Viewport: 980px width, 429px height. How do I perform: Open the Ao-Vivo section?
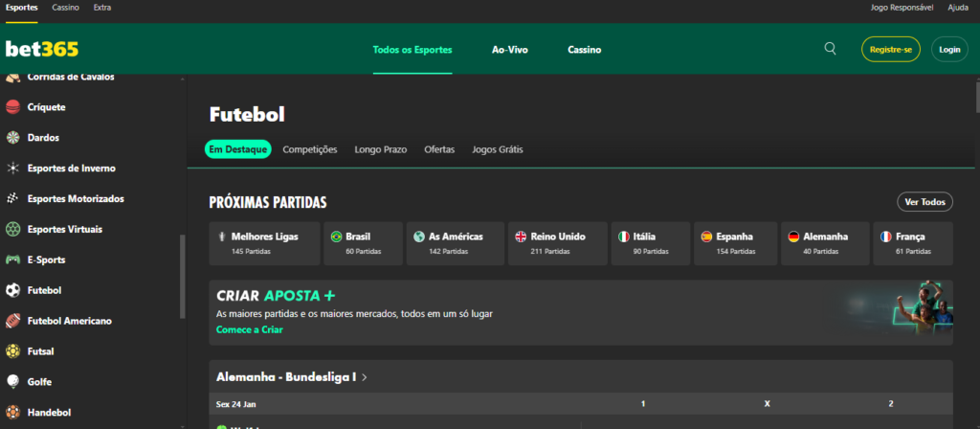tap(509, 49)
